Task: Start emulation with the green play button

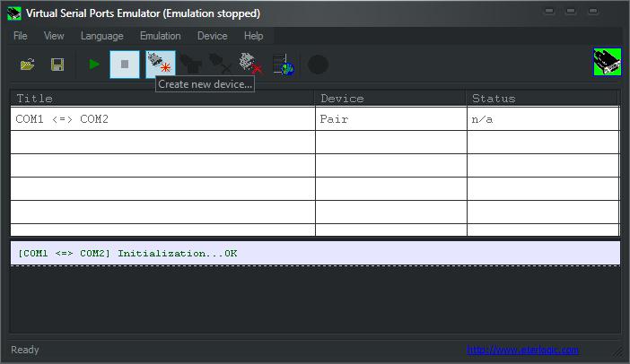Action: pyautogui.click(x=94, y=65)
